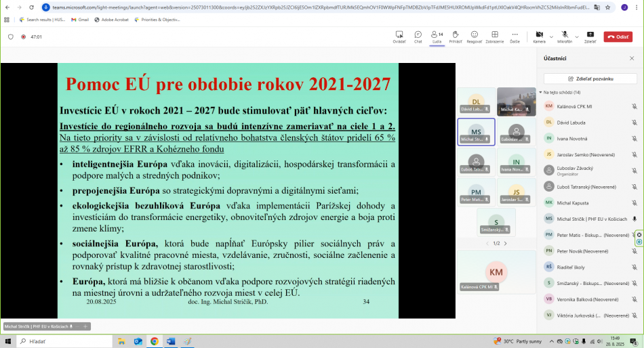The width and height of the screenshot is (644, 348).
Task: Click the Ovládať take control icon
Action: click(399, 36)
